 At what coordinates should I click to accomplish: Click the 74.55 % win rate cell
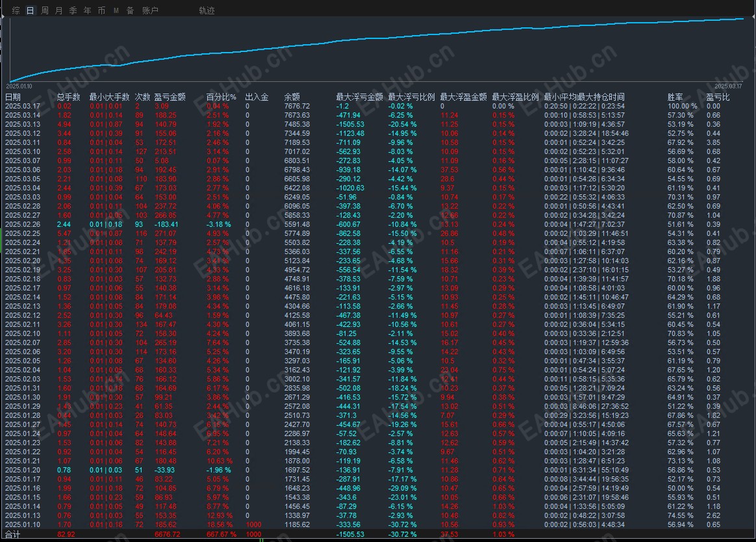(680, 515)
